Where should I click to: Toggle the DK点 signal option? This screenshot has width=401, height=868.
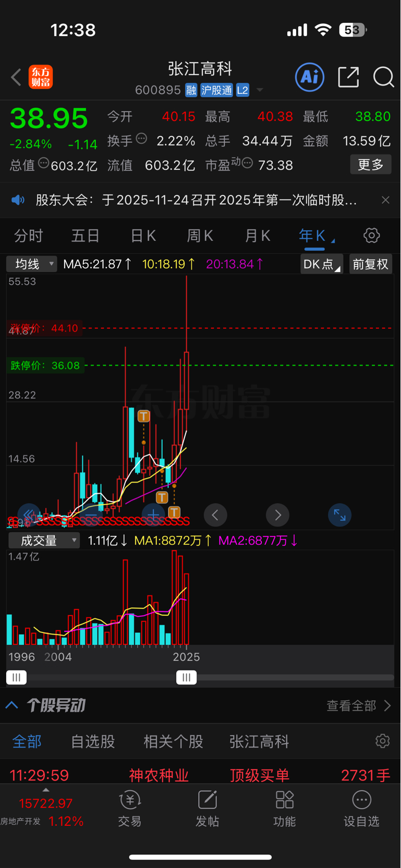(322, 264)
